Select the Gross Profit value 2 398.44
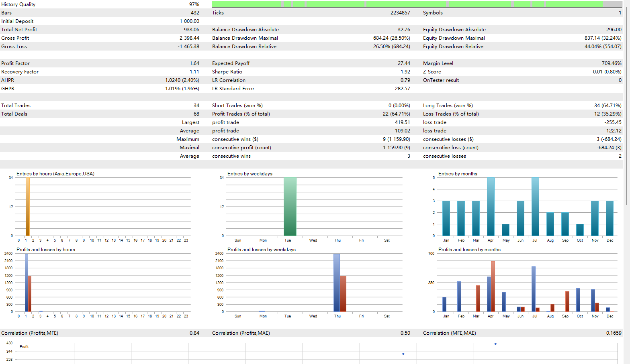This screenshot has height=364, width=630. tap(189, 38)
